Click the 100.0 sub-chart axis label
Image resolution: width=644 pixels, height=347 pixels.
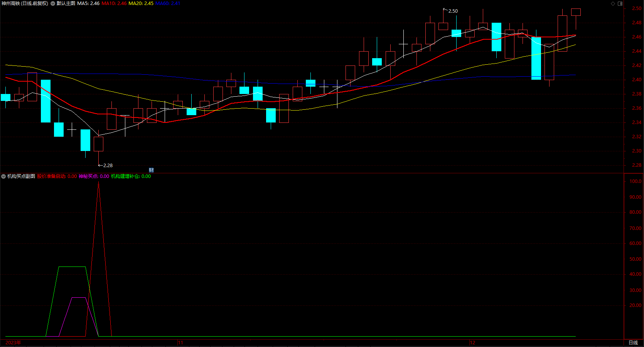(x=636, y=181)
